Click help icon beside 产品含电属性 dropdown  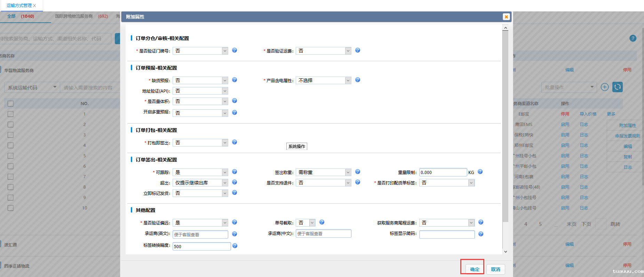pyautogui.click(x=358, y=80)
